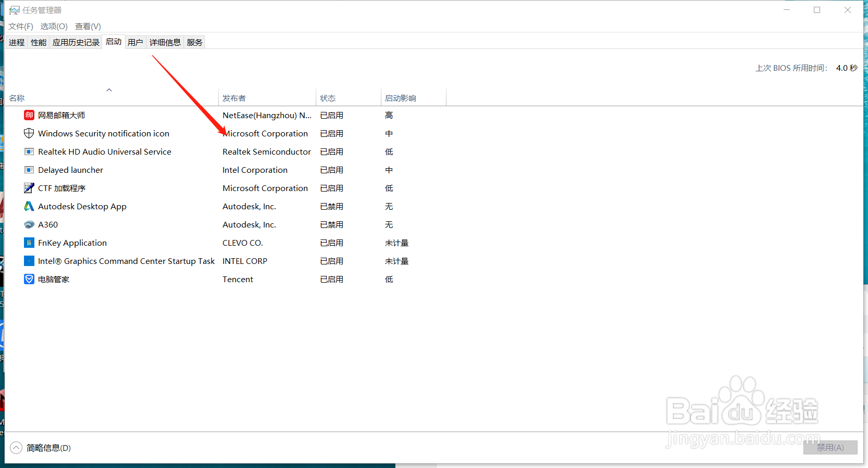Click the Task Manager title bar icon
This screenshot has height=468, width=868.
(x=14, y=10)
